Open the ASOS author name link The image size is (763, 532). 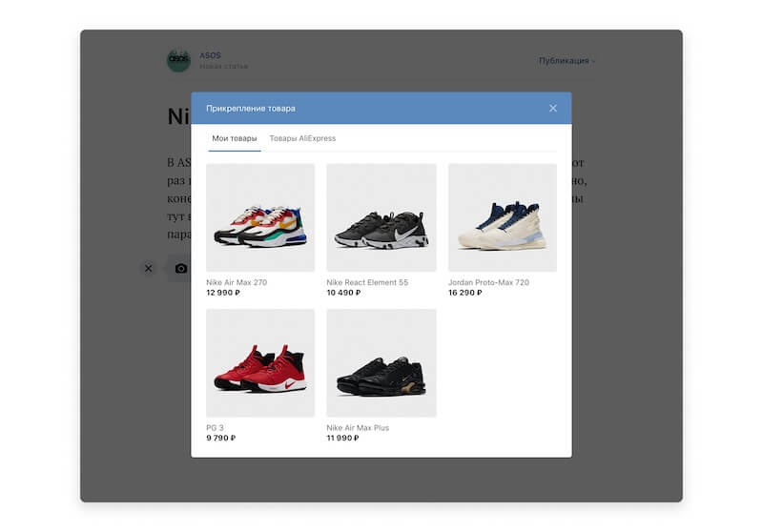pos(210,55)
